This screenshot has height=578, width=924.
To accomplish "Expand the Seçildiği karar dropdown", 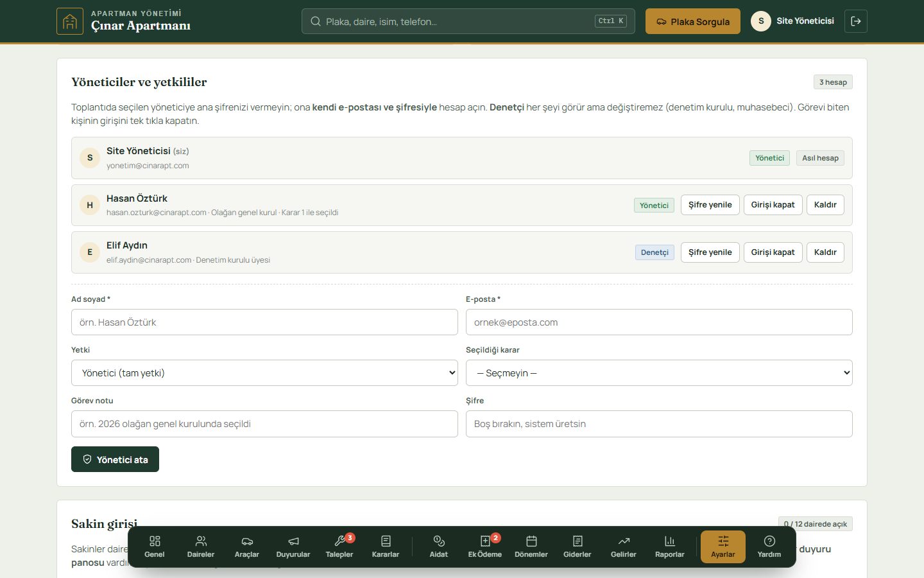I will pos(659,373).
